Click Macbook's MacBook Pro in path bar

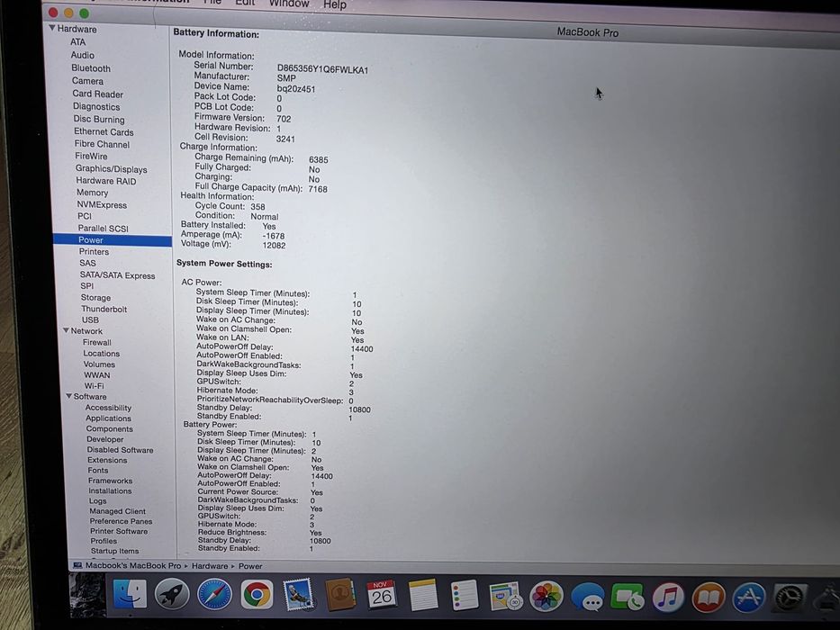pyautogui.click(x=133, y=565)
